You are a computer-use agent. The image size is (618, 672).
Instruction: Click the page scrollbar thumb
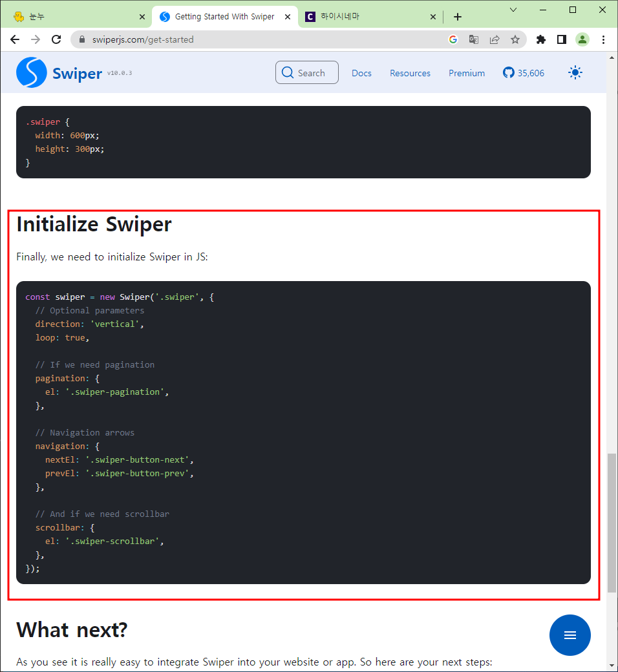coord(612,523)
